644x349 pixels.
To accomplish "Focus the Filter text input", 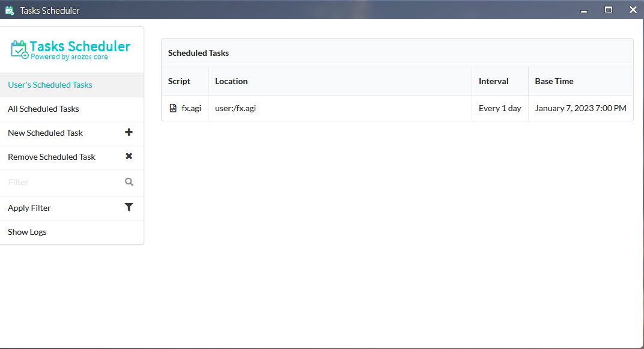I will point(63,182).
